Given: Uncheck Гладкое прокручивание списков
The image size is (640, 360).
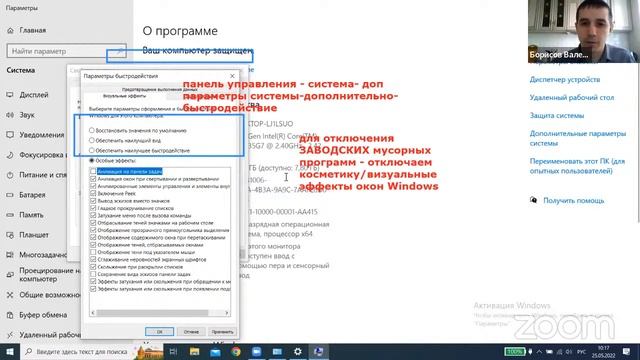Looking at the screenshot, I should [x=93, y=208].
